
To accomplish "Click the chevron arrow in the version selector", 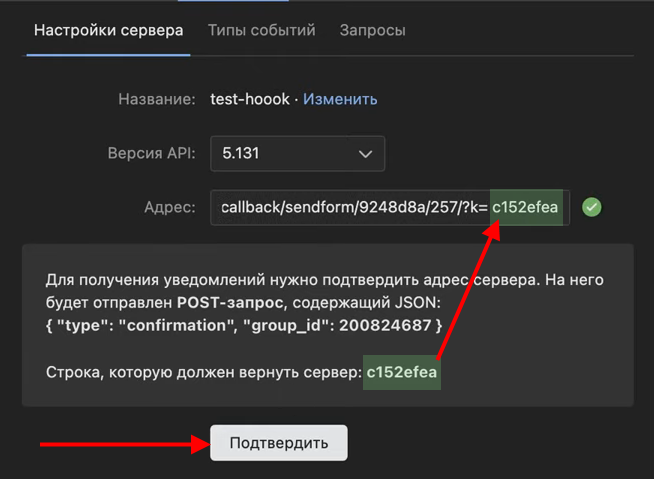I will (x=365, y=154).
